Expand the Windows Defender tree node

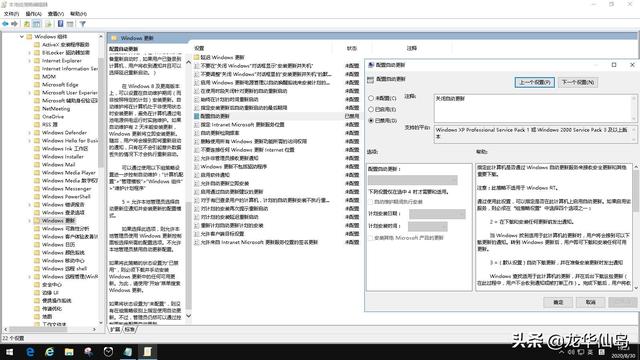tap(30, 133)
